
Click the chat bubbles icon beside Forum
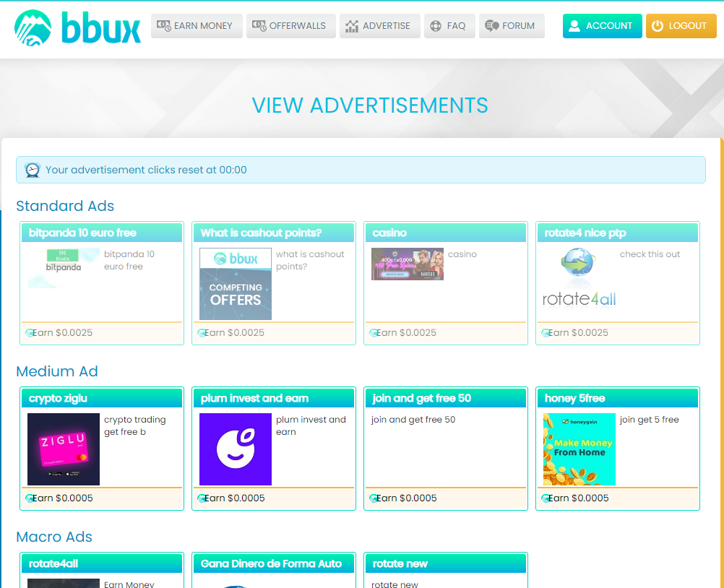pyautogui.click(x=492, y=26)
